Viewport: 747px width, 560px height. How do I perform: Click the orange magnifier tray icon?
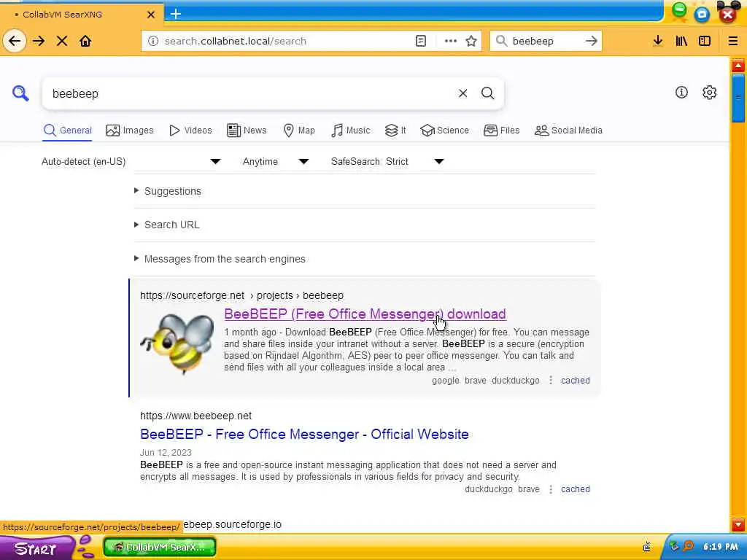pyautogui.click(x=689, y=546)
